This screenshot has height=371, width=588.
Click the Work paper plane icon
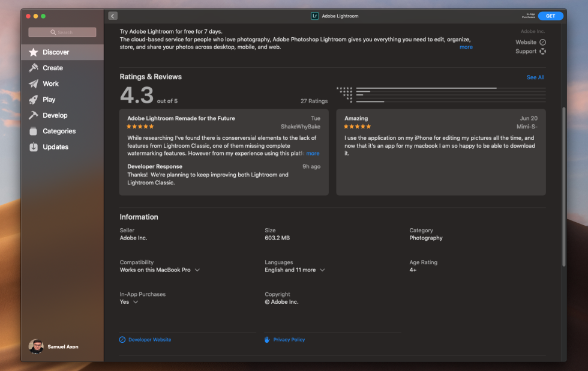[34, 83]
